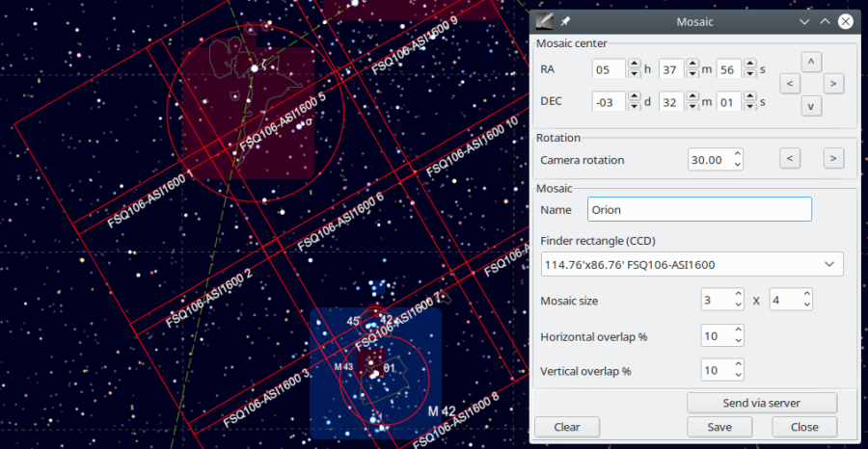Pin the Mosaic window with pin icon

pos(564,21)
